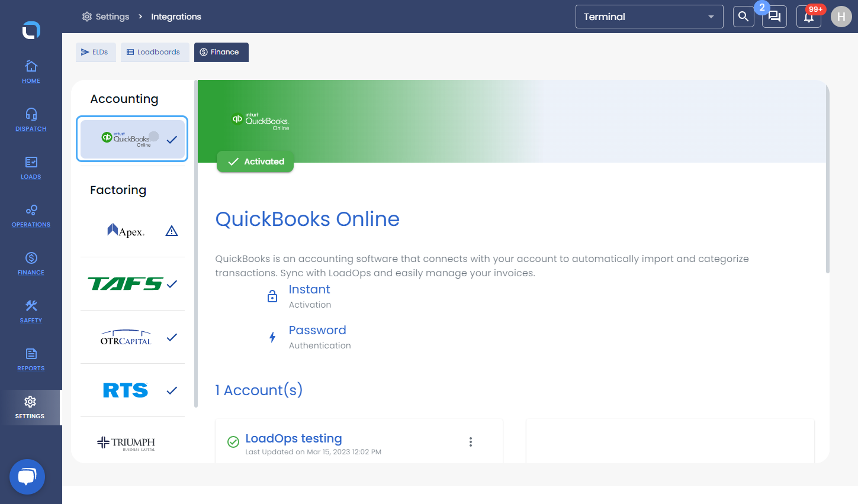Click 'Last Updated on Mar 15, 2023' text
This screenshot has width=858, height=504.
point(313,452)
